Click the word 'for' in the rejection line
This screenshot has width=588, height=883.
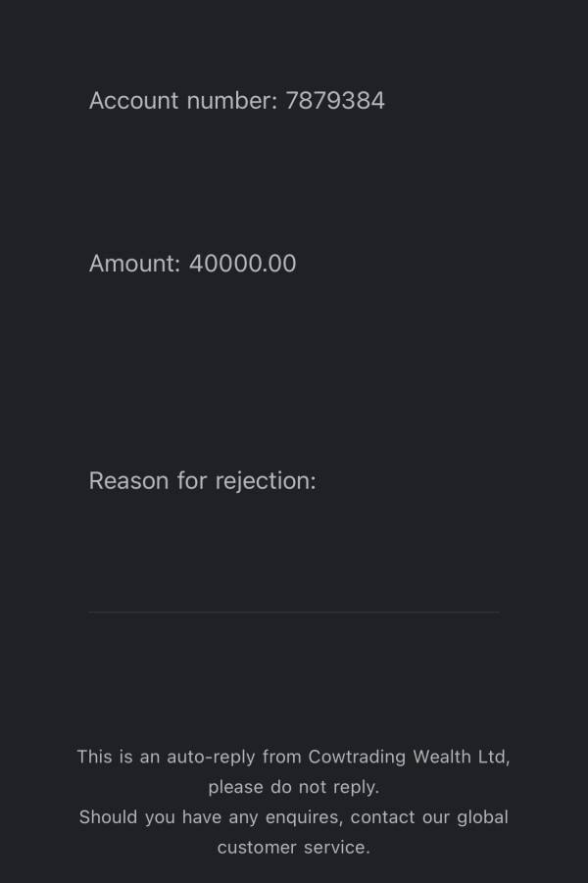(x=192, y=481)
